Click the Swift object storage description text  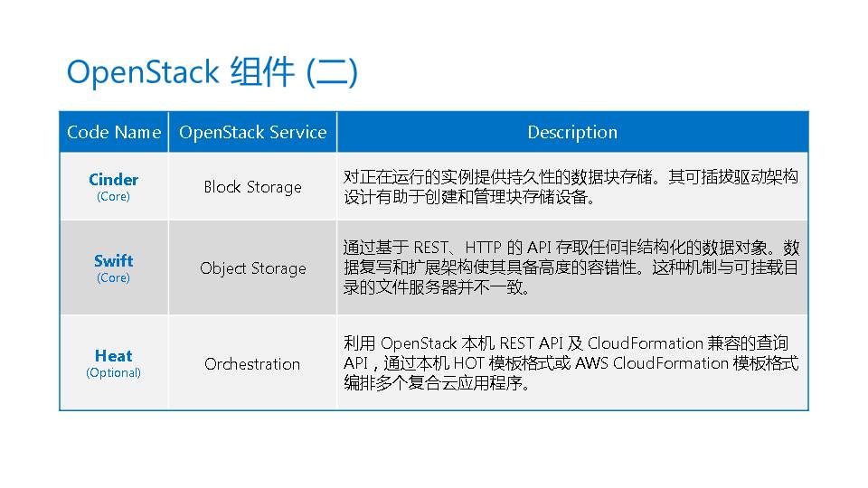point(571,267)
